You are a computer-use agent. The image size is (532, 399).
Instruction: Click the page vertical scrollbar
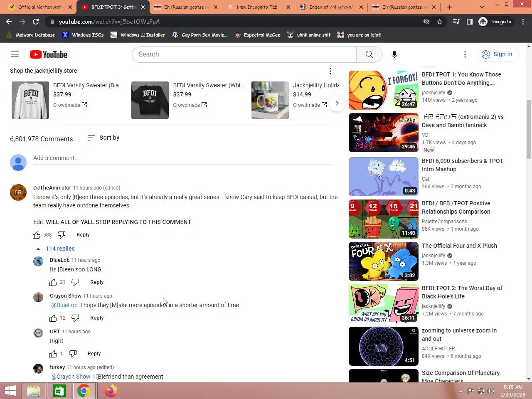(529, 129)
